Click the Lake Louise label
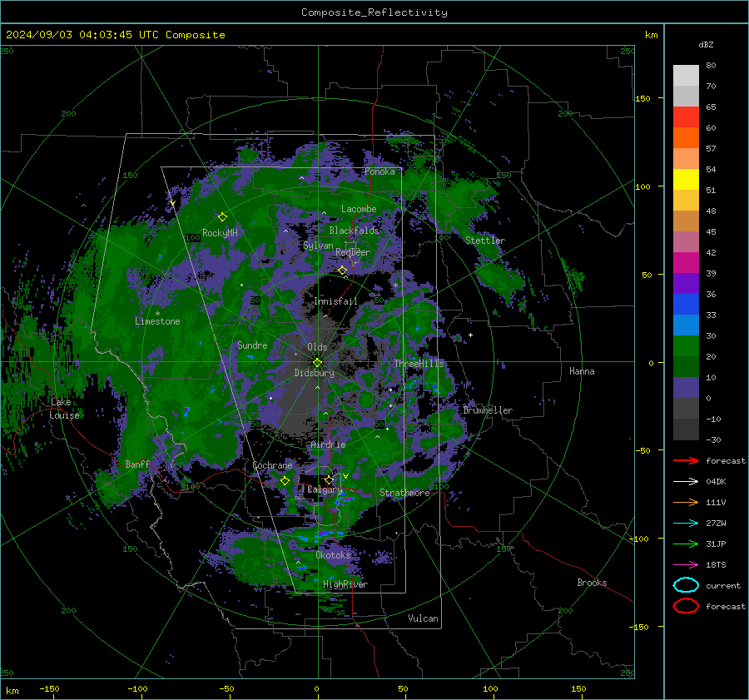 click(x=64, y=409)
